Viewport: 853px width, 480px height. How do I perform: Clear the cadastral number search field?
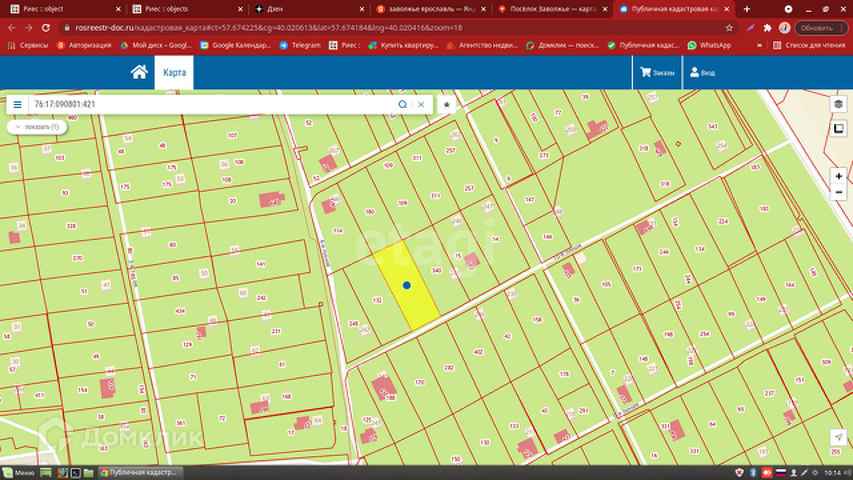tap(421, 104)
